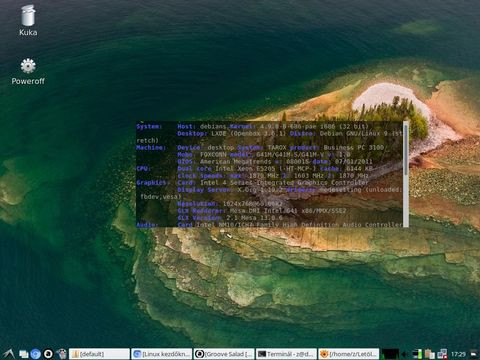Switch to the [default] taskbar window

coord(99,354)
